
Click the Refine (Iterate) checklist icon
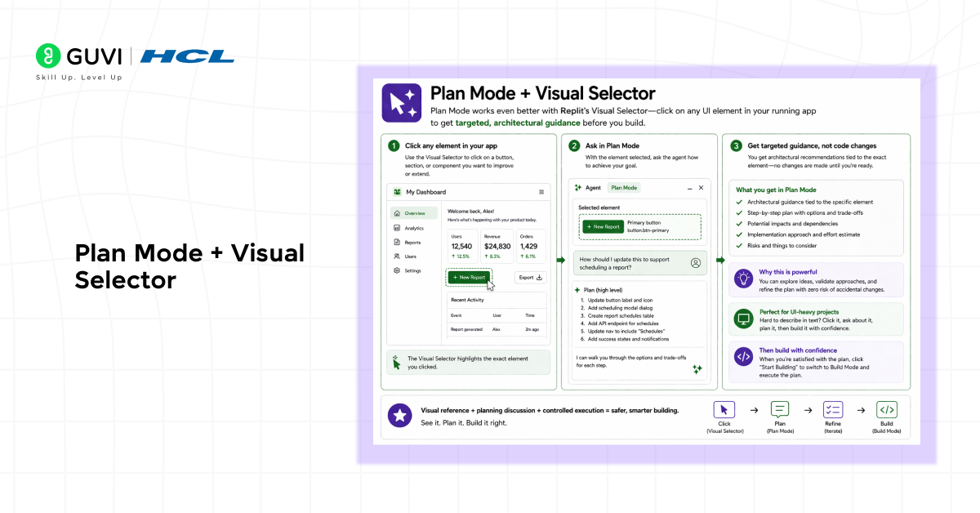point(833,410)
